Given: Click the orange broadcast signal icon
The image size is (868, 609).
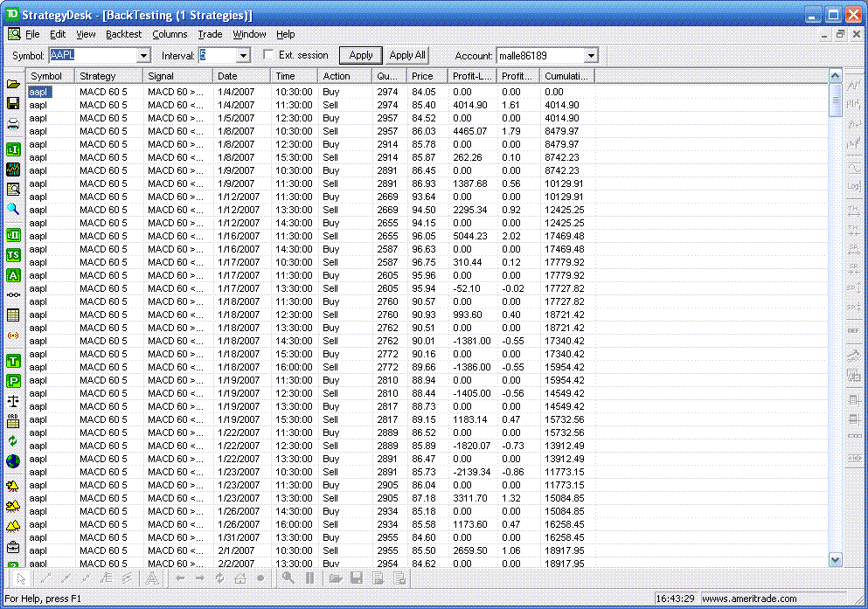Looking at the screenshot, I should tap(13, 336).
